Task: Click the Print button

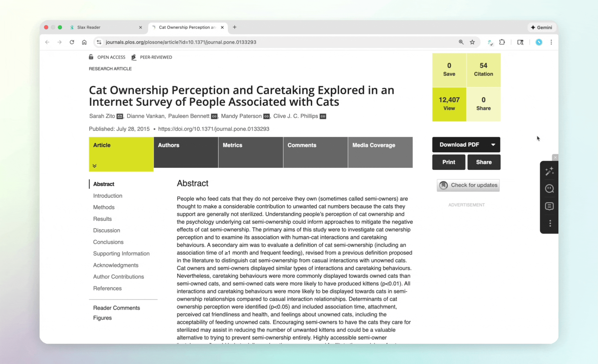Action: [448, 162]
